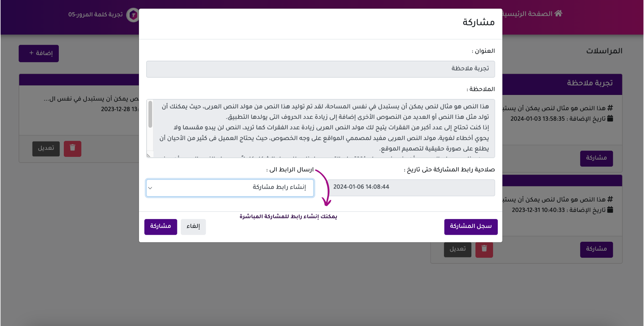Cancel the dialog with the إلغاء button
Viewport: 644px width, 326px height.
tap(193, 227)
